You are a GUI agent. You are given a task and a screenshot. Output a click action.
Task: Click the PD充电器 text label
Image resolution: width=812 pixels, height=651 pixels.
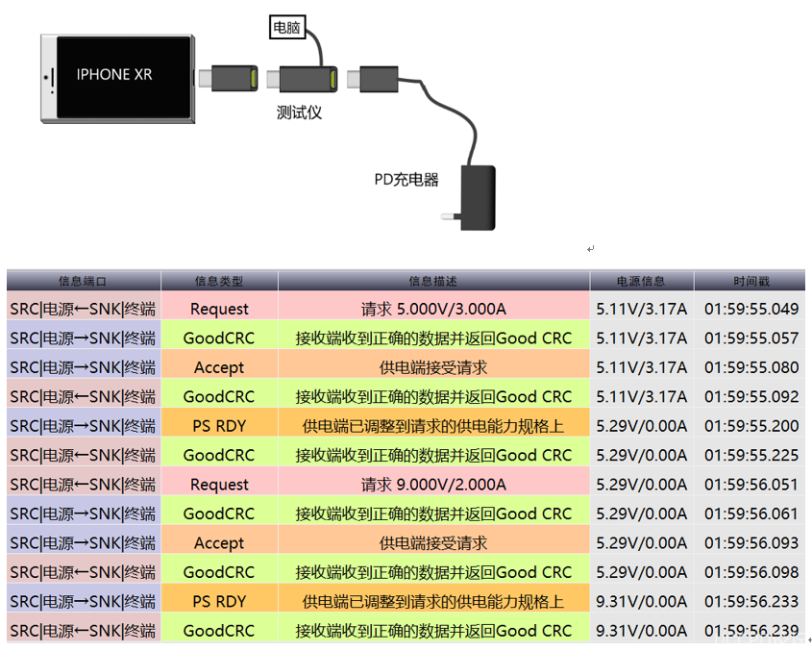click(406, 179)
